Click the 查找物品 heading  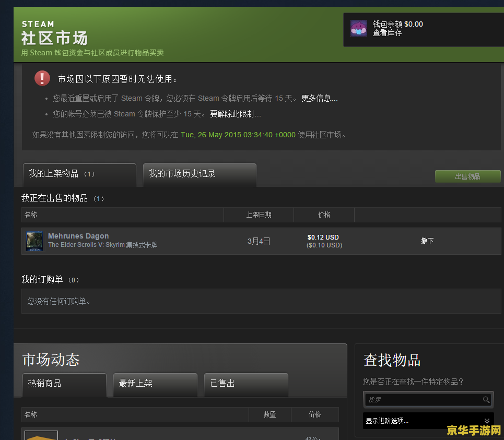(392, 360)
